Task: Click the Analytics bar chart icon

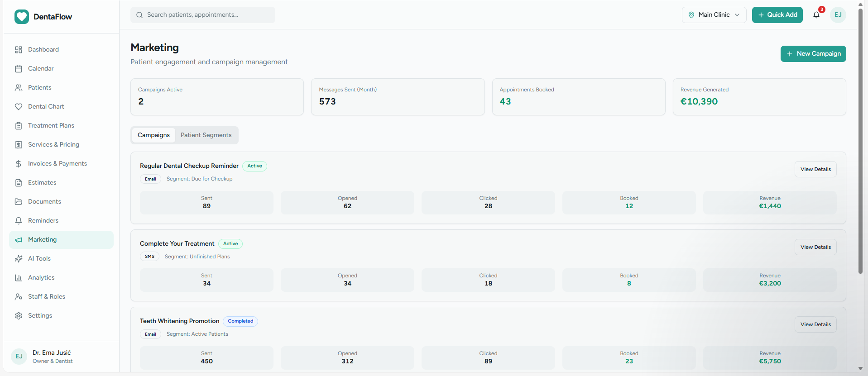Action: 19,278
